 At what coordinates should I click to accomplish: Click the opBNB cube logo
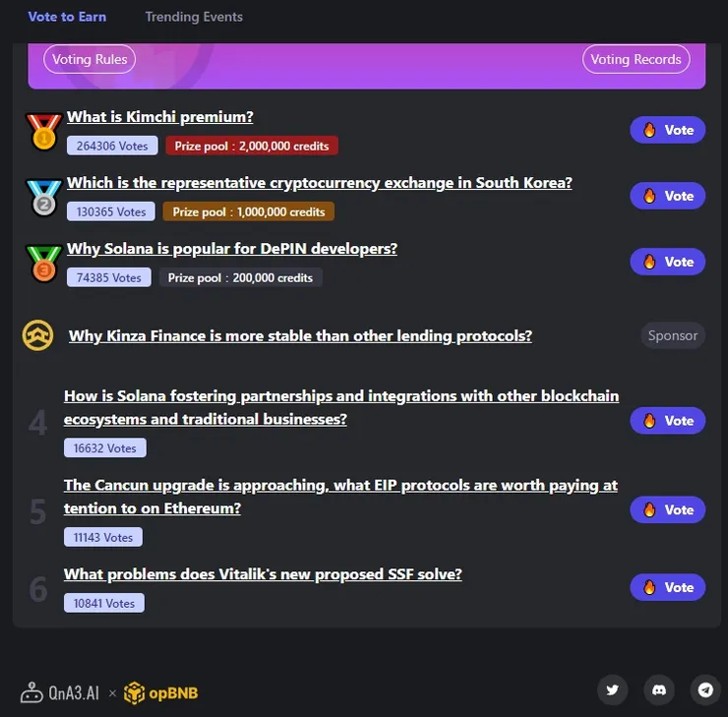(134, 692)
